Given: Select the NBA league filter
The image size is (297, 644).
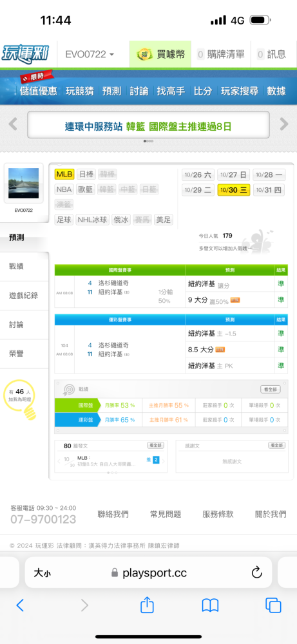Looking at the screenshot, I should click(64, 189).
